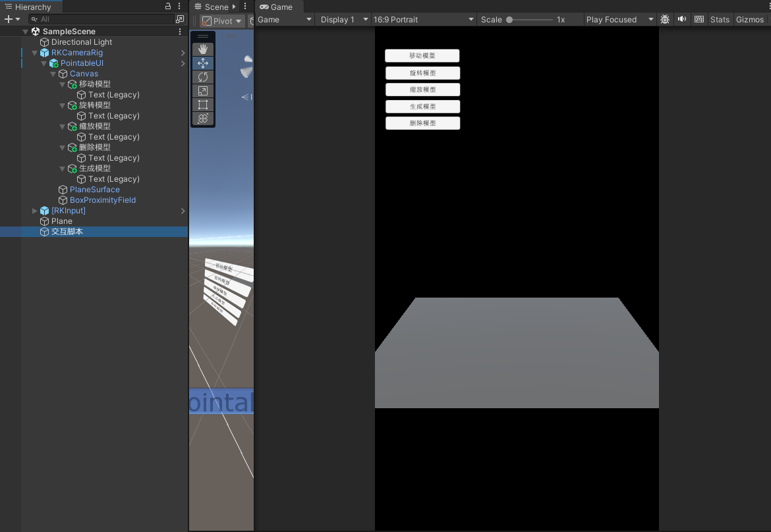Collapse the PointableUI object
Image resolution: width=771 pixels, height=532 pixels.
click(x=43, y=63)
